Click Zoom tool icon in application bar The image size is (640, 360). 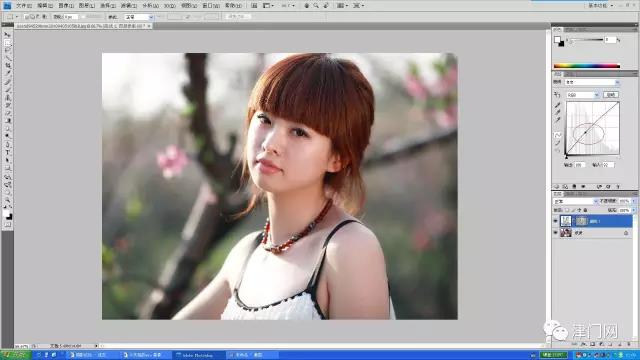[x=316, y=6]
